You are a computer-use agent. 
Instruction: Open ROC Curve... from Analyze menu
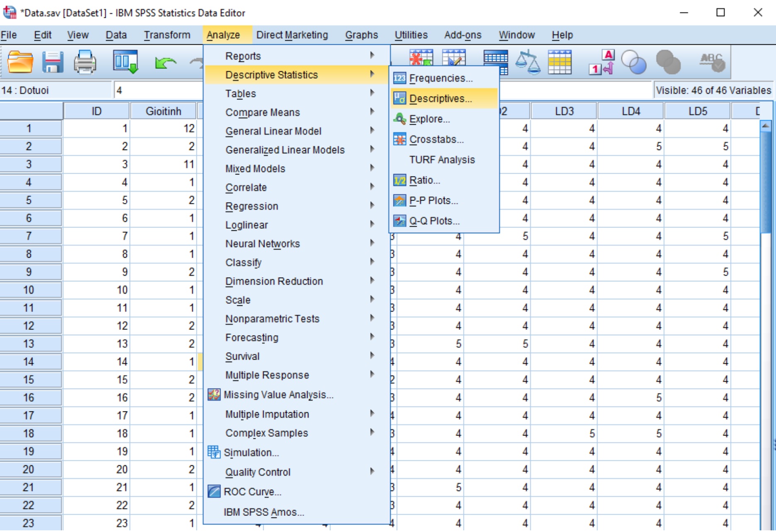click(x=297, y=492)
